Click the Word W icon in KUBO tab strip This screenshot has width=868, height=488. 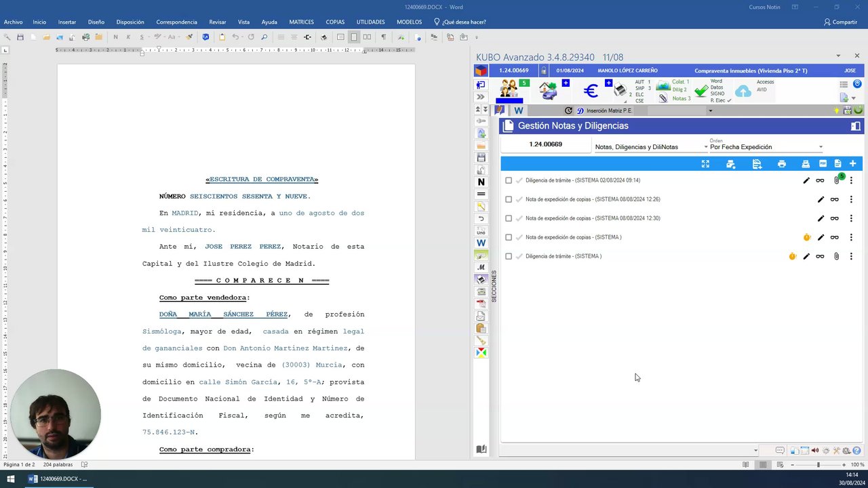(519, 110)
